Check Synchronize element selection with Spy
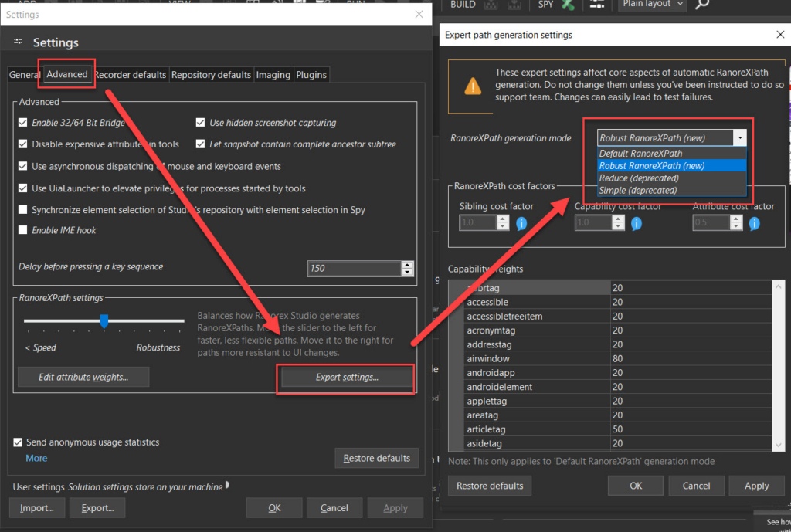791x532 pixels. tap(22, 210)
